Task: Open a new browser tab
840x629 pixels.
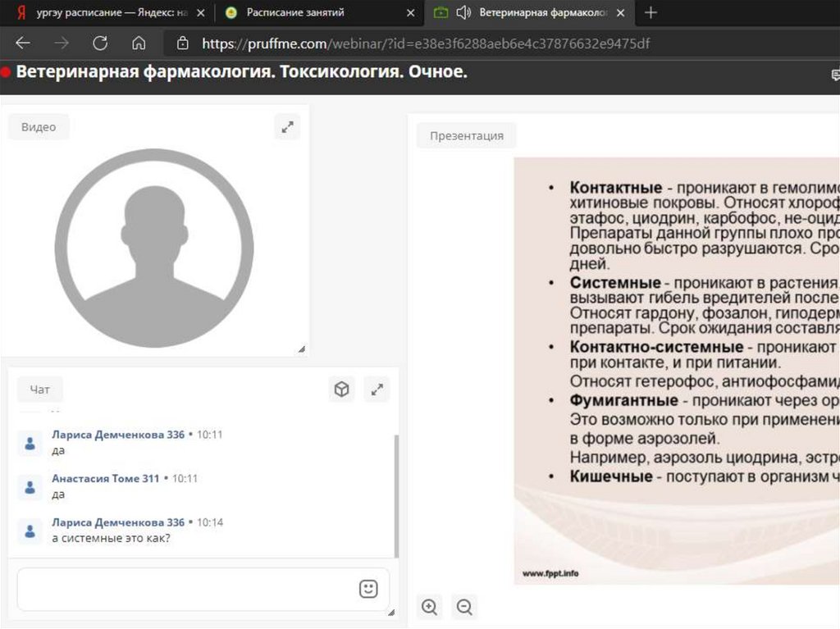Action: (x=651, y=12)
